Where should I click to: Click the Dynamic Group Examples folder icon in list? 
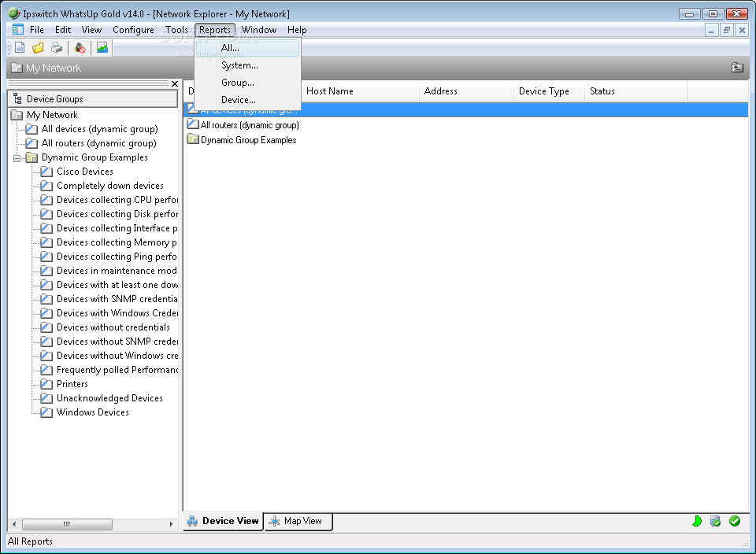pos(193,140)
